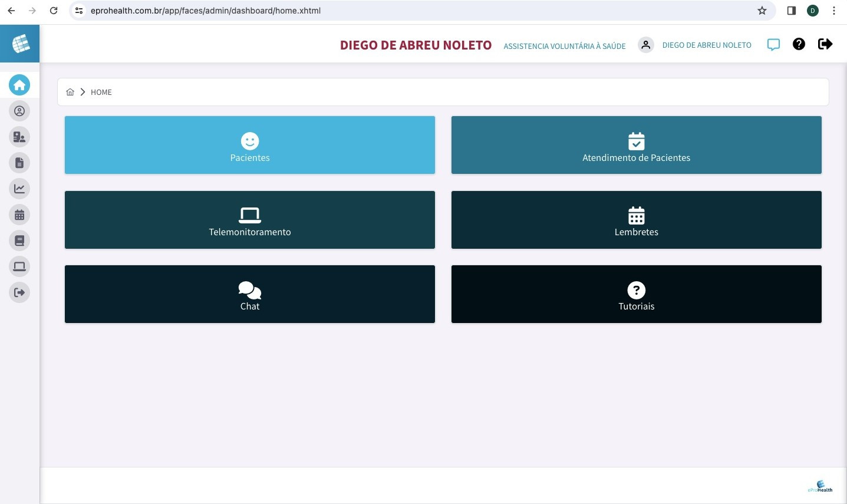Open the laptop telemonitoring sidebar icon
This screenshot has height=504, width=847.
click(x=19, y=266)
